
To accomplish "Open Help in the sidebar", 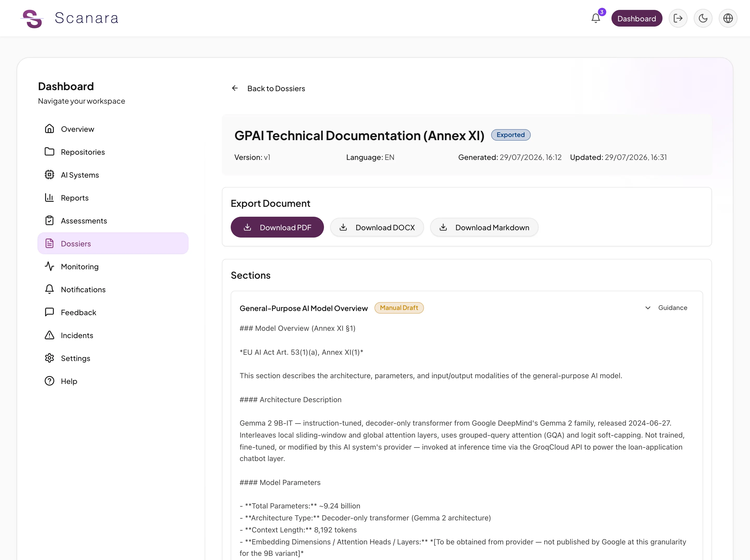I will (113, 381).
